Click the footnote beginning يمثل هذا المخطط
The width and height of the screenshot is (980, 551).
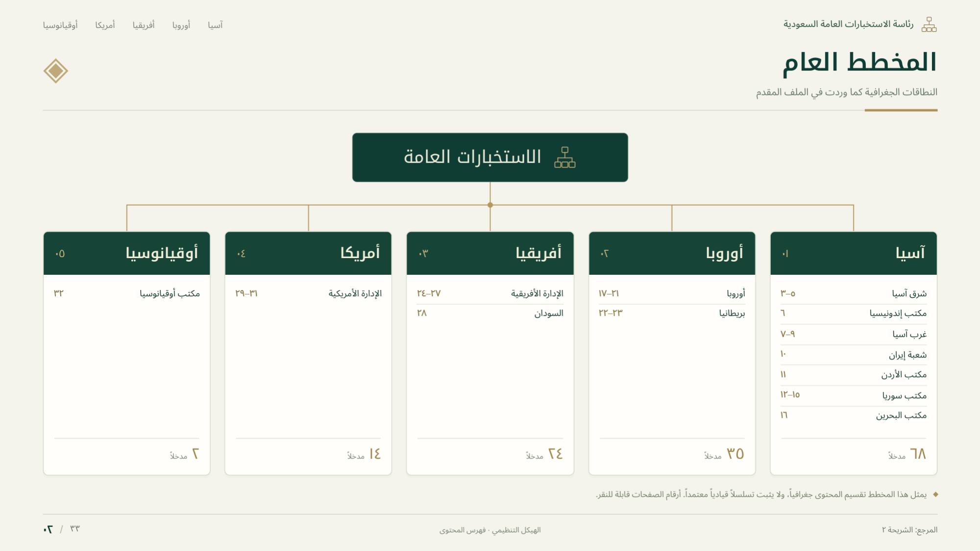pyautogui.click(x=761, y=495)
